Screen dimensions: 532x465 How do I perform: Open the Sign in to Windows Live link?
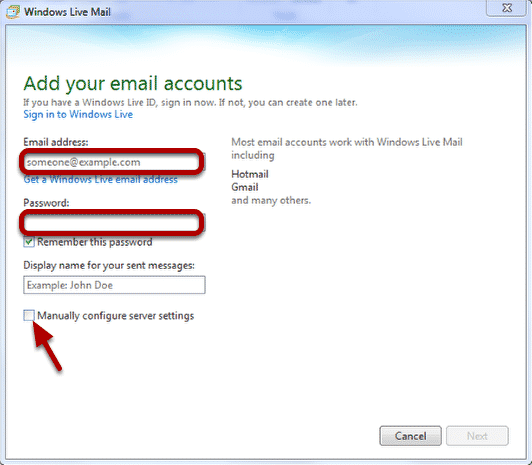coord(78,114)
